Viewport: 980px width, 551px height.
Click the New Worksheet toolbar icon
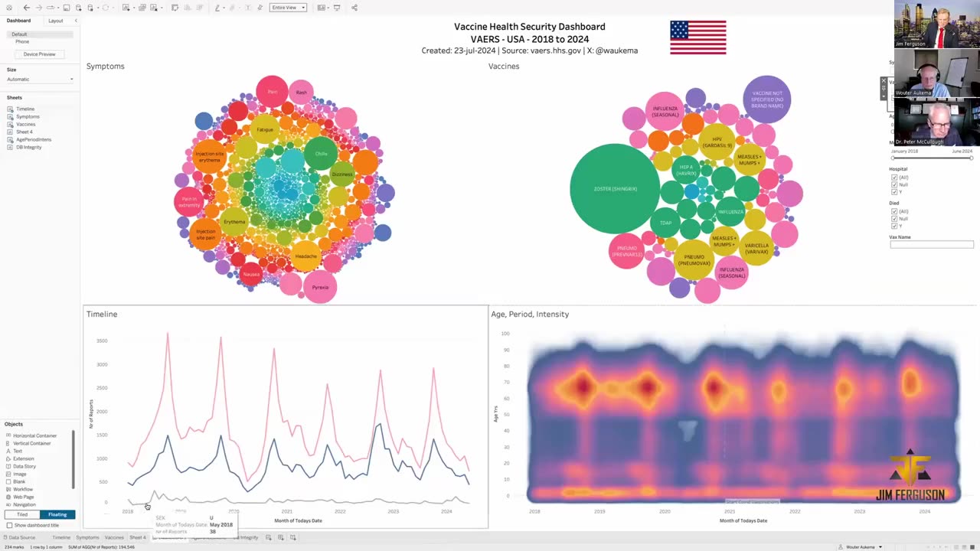click(x=125, y=8)
